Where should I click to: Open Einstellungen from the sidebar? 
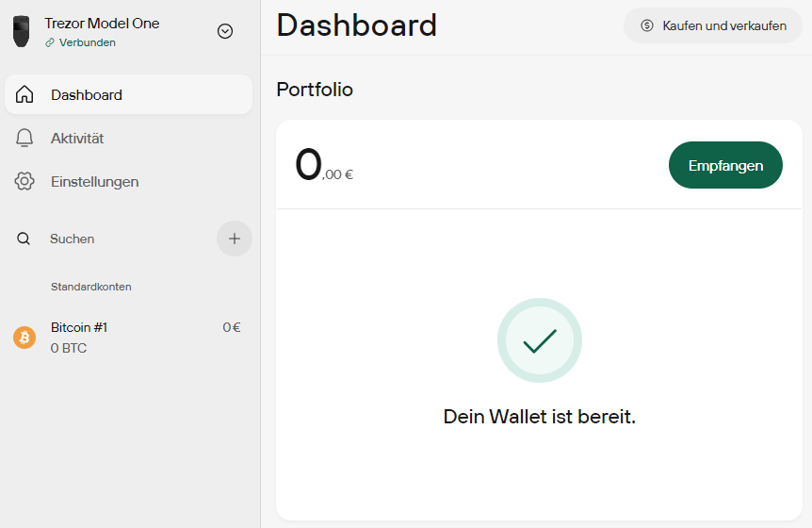click(128, 181)
